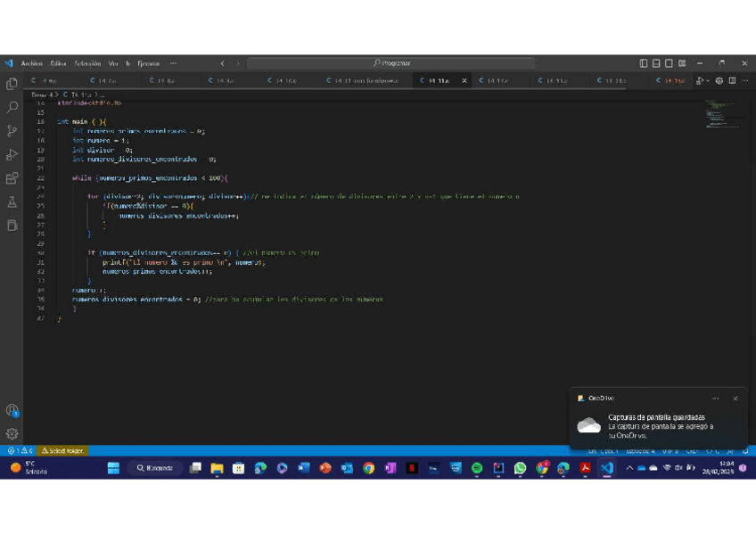Open the OneDrive notification options menu
The height and width of the screenshot is (534, 756).
point(716,398)
